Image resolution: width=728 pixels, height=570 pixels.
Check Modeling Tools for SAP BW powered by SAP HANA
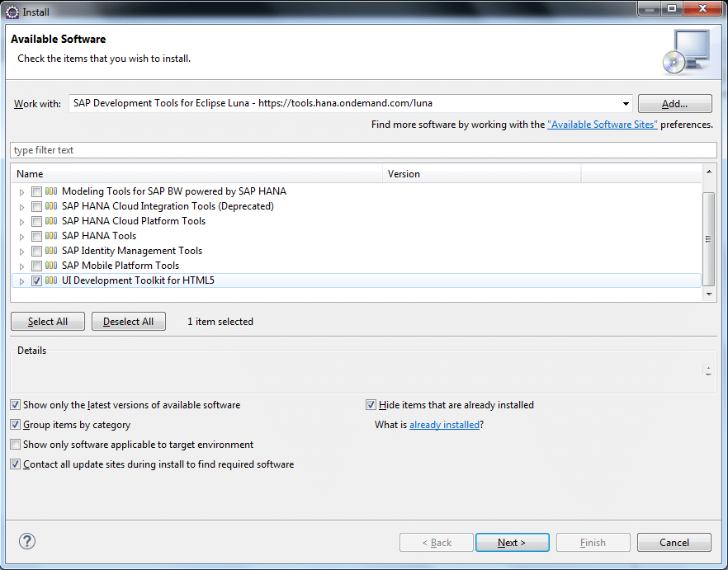(x=36, y=191)
